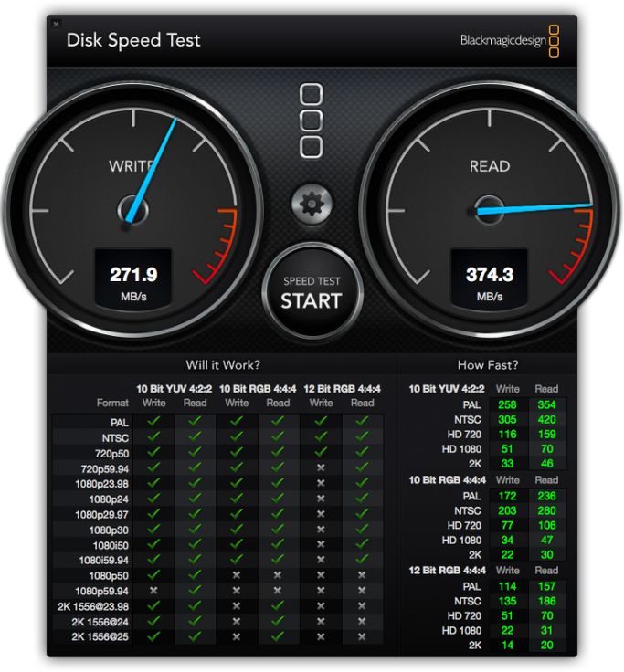Click the '1080i59.94' format row label
Screen dimensions: 624x672
pyautogui.click(x=104, y=561)
